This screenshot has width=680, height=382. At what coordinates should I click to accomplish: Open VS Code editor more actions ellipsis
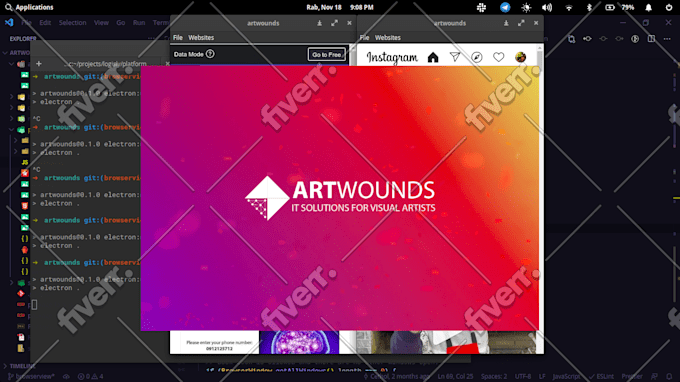tap(667, 39)
